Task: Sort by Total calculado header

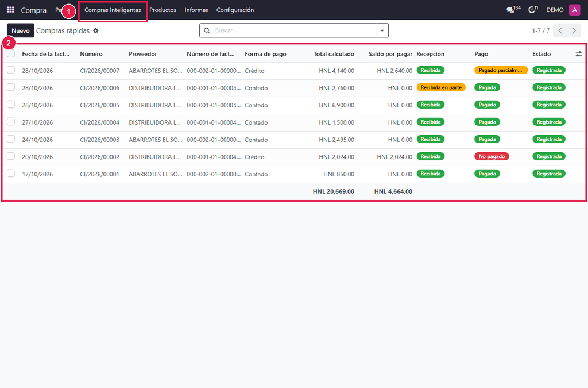Action: coord(334,54)
